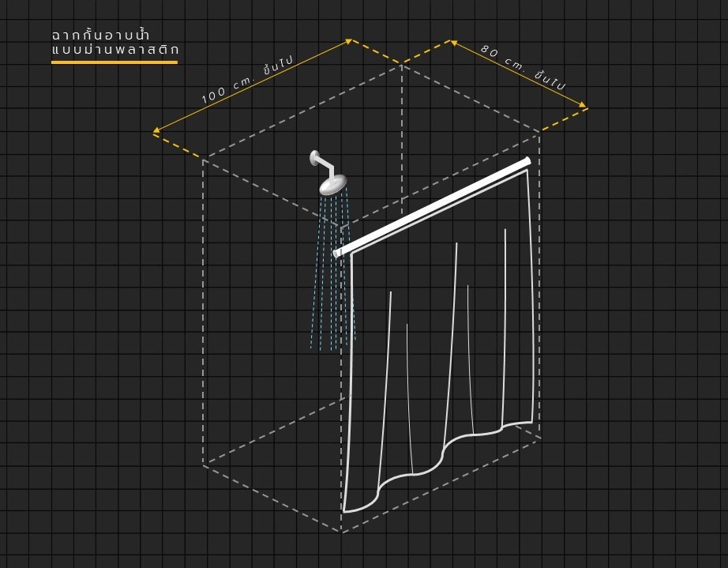Click the "100 cm. ขึ้นไป" dimension label

point(248,80)
